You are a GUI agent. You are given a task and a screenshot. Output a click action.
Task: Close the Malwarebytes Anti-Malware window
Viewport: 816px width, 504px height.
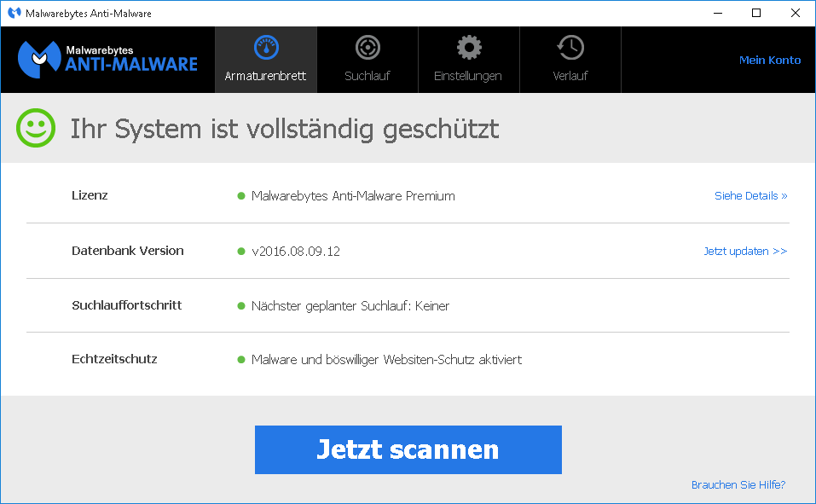[x=796, y=13]
